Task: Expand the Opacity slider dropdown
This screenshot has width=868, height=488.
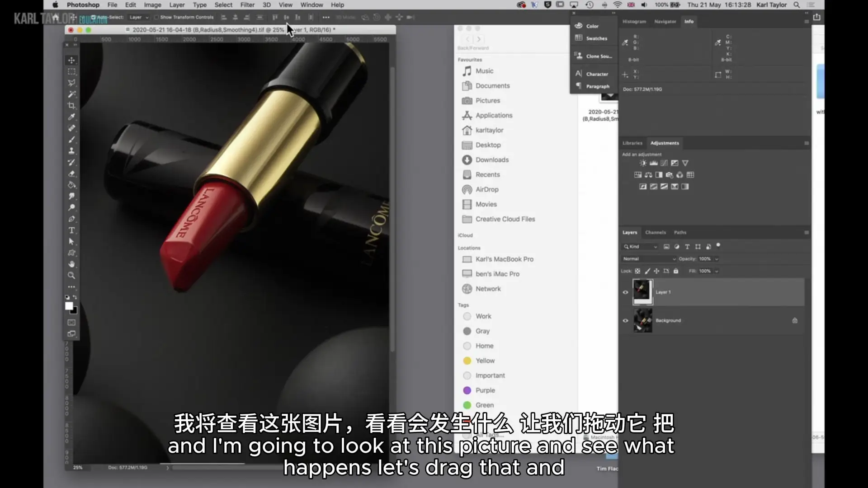Action: coord(717,259)
